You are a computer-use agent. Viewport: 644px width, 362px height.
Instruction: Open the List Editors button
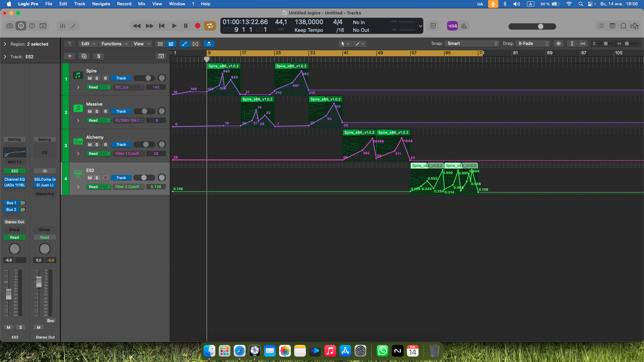(x=601, y=26)
